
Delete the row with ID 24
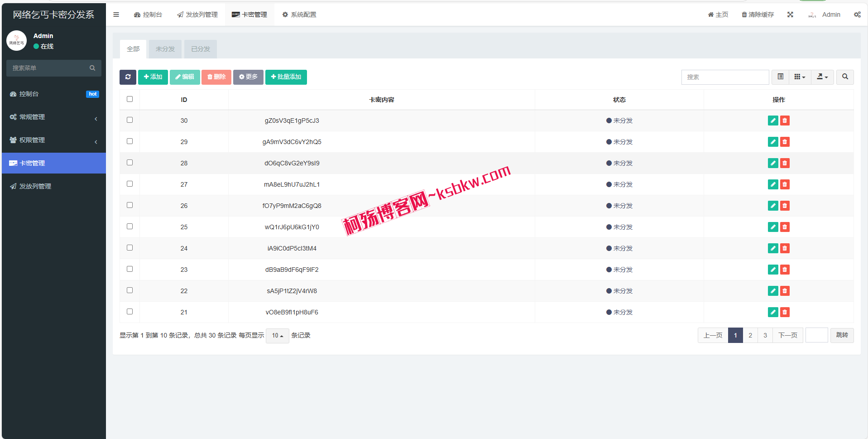coord(785,248)
